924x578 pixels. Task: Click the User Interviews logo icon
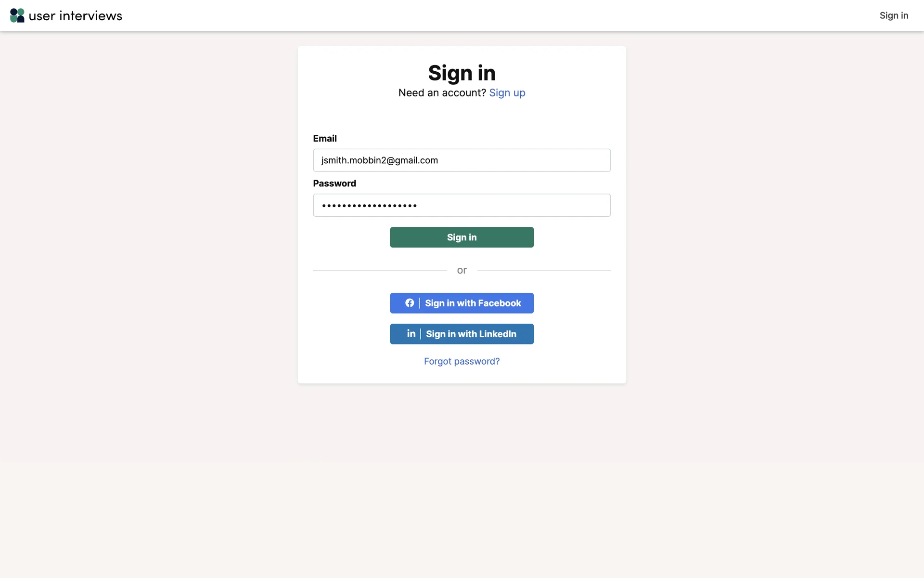click(x=17, y=15)
